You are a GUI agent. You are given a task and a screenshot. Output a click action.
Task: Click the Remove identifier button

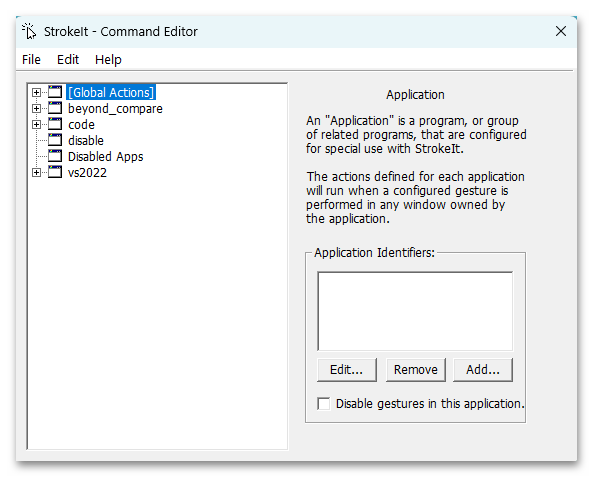(416, 370)
